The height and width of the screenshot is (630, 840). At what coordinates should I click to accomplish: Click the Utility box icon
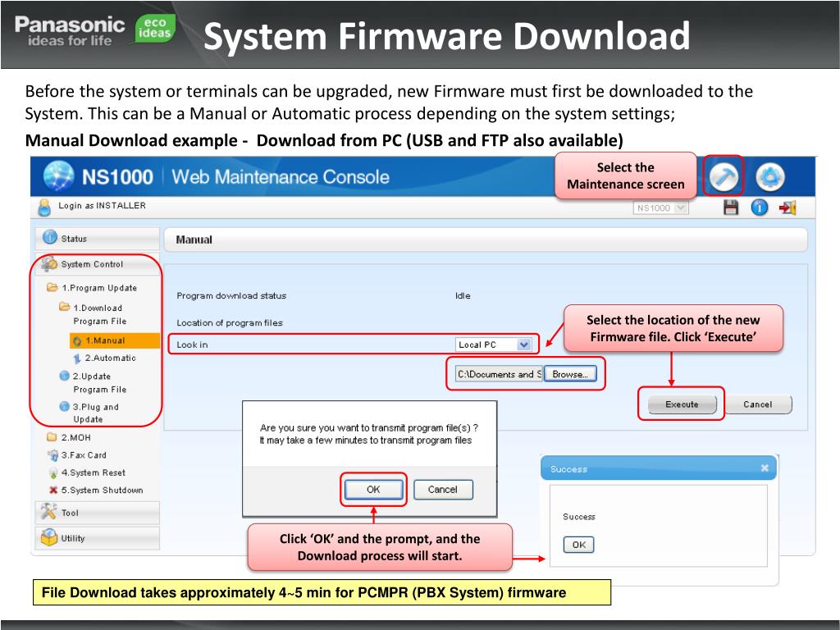pos(48,536)
